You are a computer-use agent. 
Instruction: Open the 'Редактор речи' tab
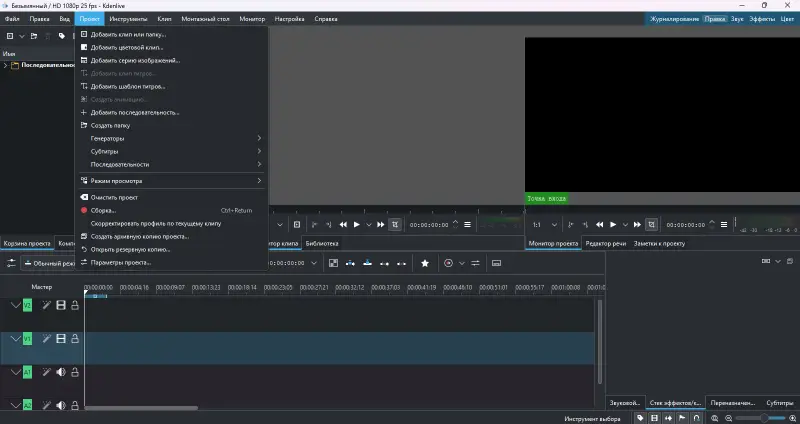coord(606,243)
